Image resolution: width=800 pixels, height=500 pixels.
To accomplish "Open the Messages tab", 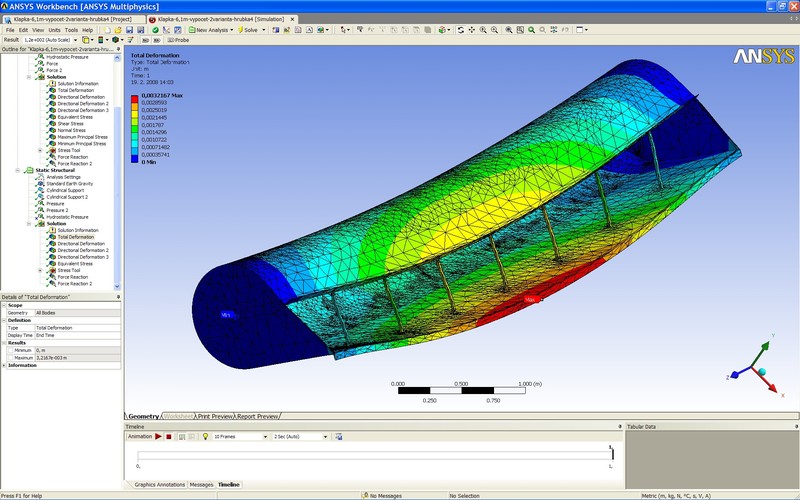I will (x=202, y=485).
